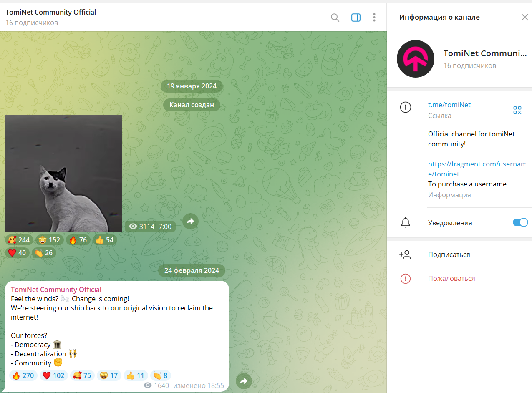Click '16 подписчиков' in the info panel
Image resolution: width=532 pixels, height=393 pixels.
[470, 65]
